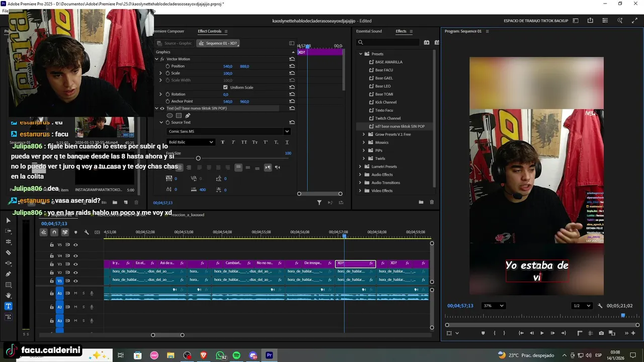Screen dimensions: 644x362
Task: Hide track V2 output eye
Action: [x=75, y=273]
